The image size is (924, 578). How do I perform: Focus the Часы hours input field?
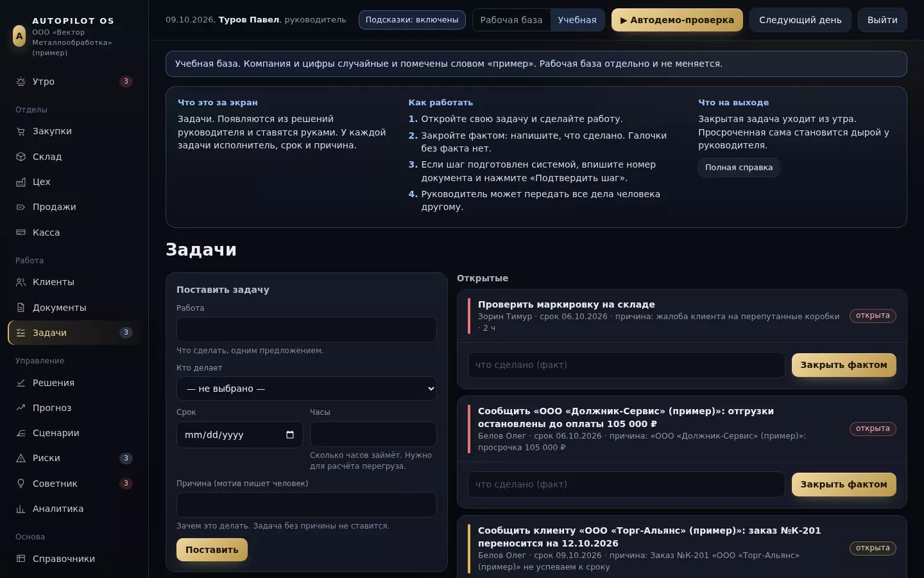pyautogui.click(x=373, y=434)
